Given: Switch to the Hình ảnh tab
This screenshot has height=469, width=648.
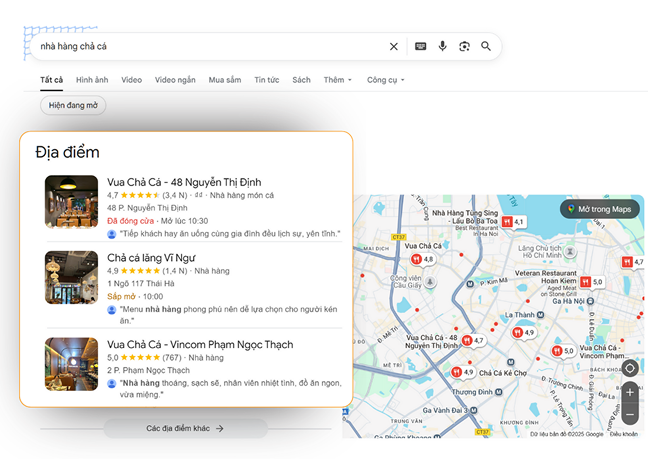Looking at the screenshot, I should 92,80.
